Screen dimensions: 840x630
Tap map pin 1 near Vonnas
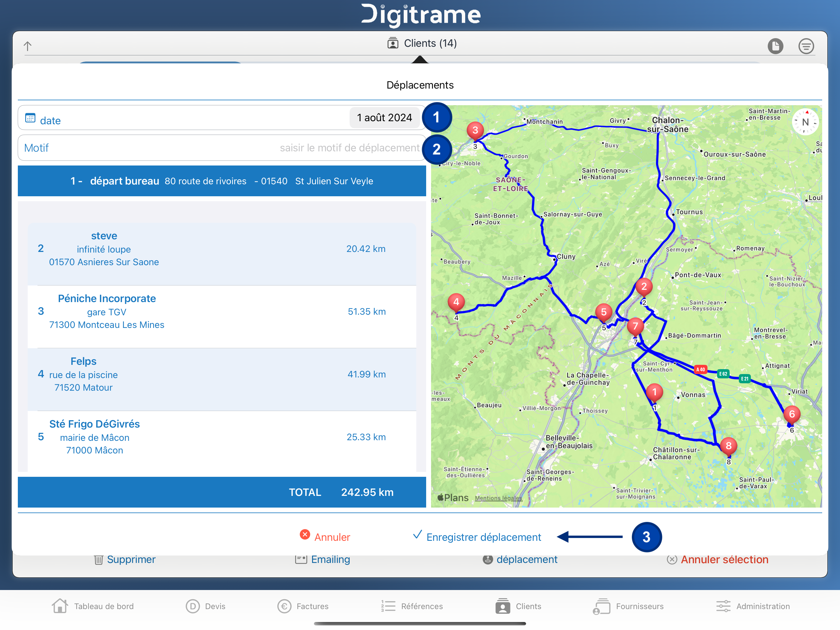coord(654,393)
